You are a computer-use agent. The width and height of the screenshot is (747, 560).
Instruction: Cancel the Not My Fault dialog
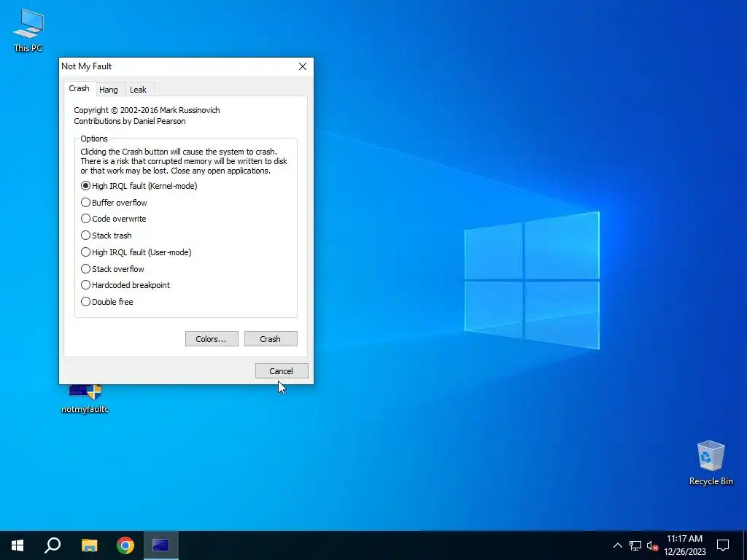click(282, 371)
